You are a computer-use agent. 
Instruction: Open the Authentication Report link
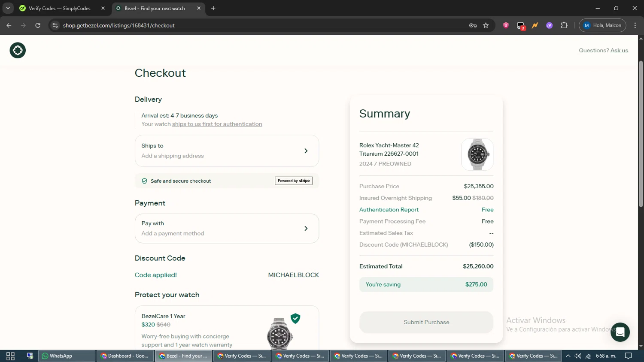(x=389, y=210)
